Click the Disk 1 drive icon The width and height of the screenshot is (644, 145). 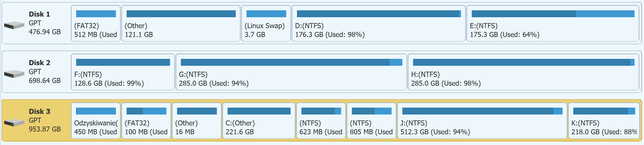pyautogui.click(x=14, y=25)
